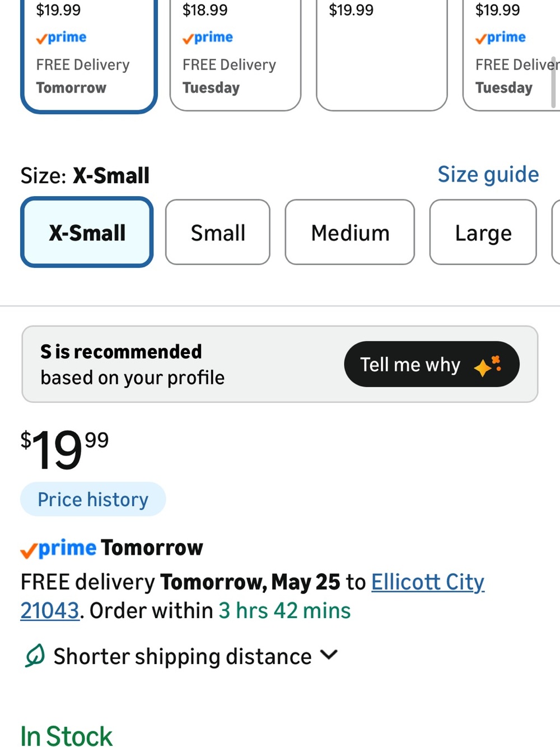Click the sparkle icon on Tell me why

click(488, 366)
